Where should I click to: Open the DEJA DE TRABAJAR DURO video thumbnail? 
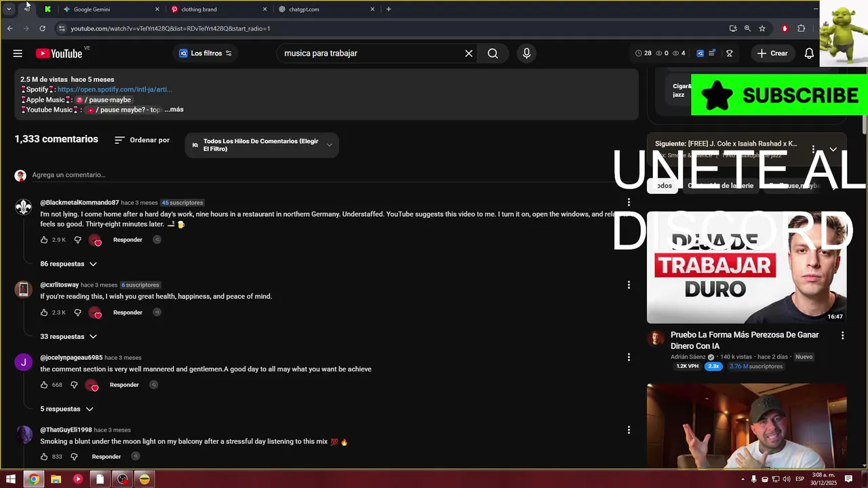pos(747,267)
